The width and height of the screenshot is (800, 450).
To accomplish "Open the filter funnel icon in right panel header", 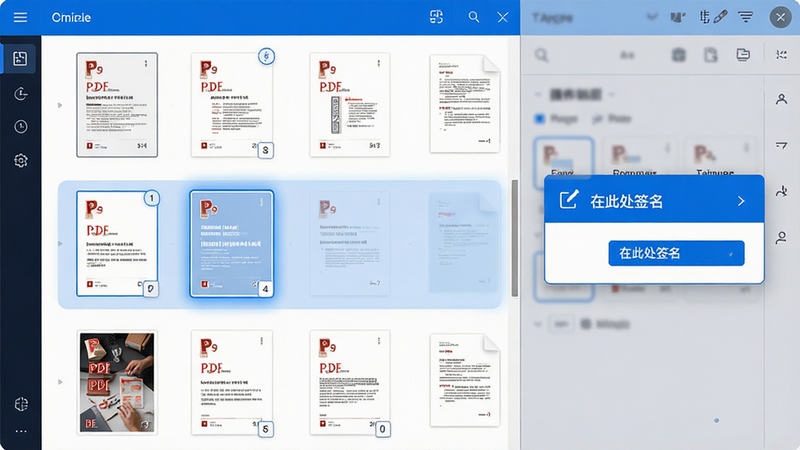I will point(745,17).
